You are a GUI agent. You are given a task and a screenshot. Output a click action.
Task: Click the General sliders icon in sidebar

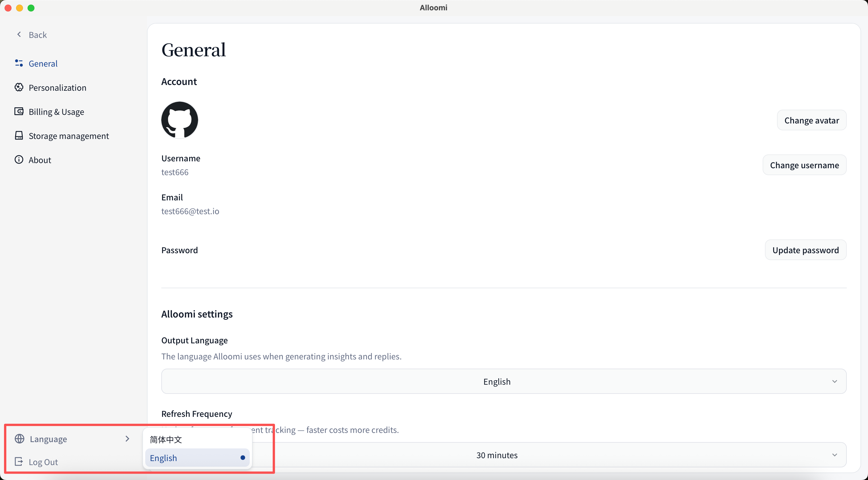19,63
